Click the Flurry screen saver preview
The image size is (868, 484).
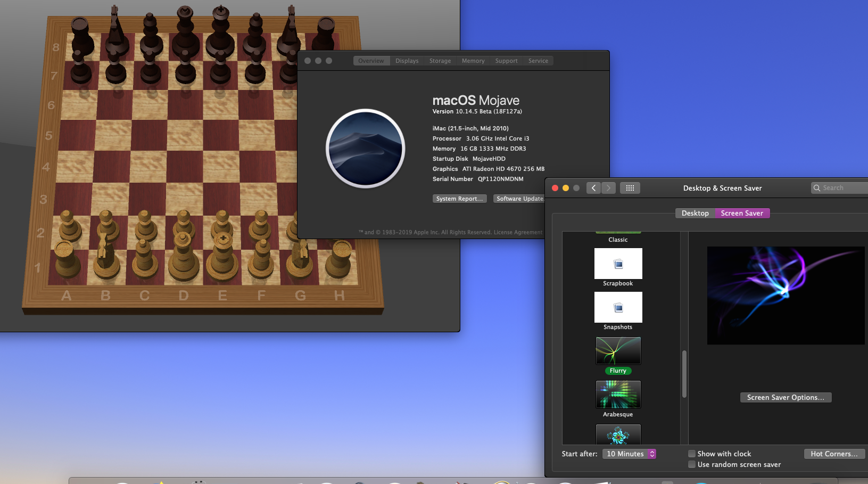[786, 296]
